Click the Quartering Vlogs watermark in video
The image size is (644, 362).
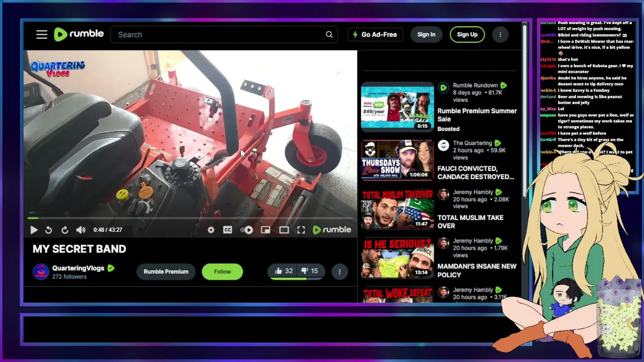[x=58, y=68]
